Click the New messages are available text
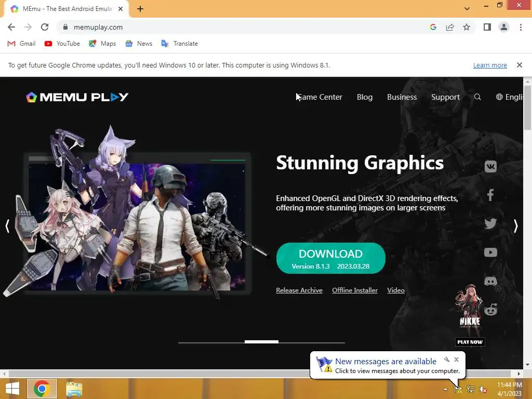Viewport: 532px width, 399px height. click(386, 362)
